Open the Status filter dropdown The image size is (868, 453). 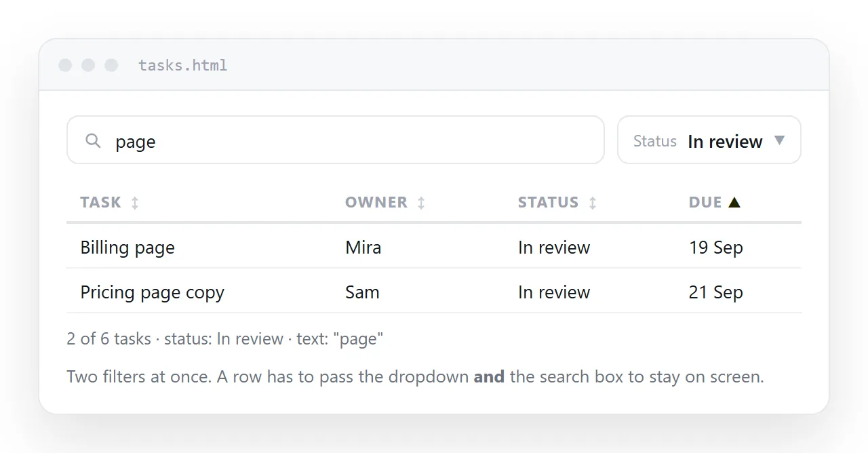click(709, 140)
